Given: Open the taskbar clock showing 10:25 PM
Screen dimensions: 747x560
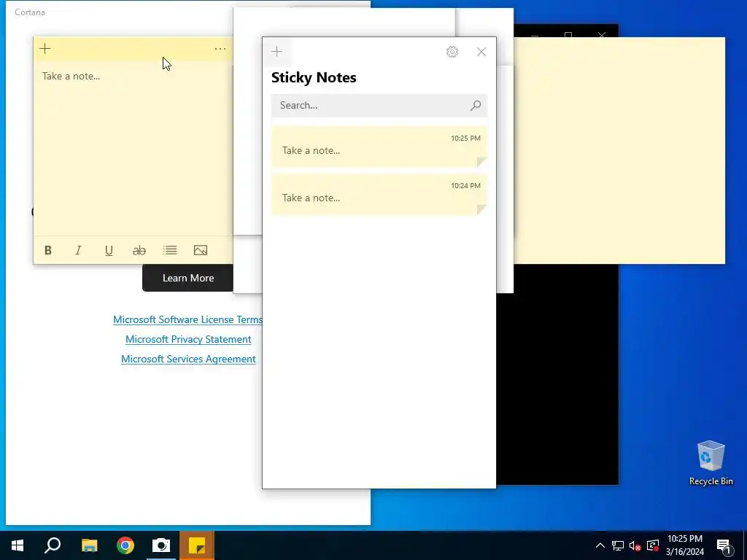Looking at the screenshot, I should click(684, 545).
